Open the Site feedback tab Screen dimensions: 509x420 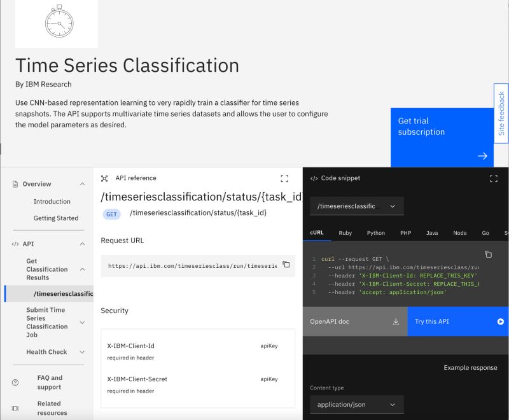coord(501,113)
